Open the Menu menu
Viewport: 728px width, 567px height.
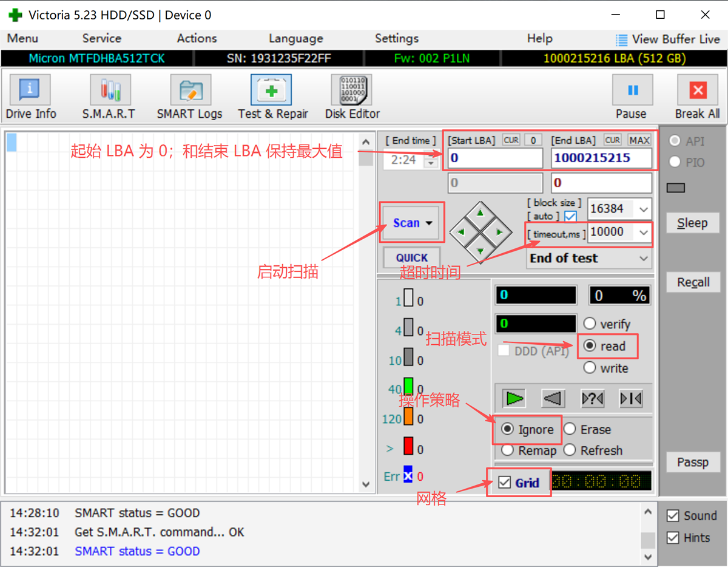click(22, 38)
